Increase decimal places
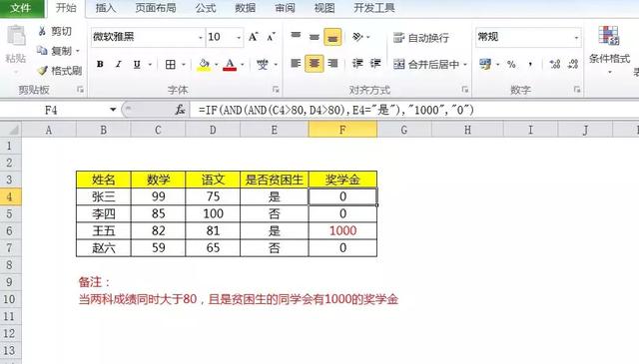Viewport: 639px width, 364px height. pos(555,64)
